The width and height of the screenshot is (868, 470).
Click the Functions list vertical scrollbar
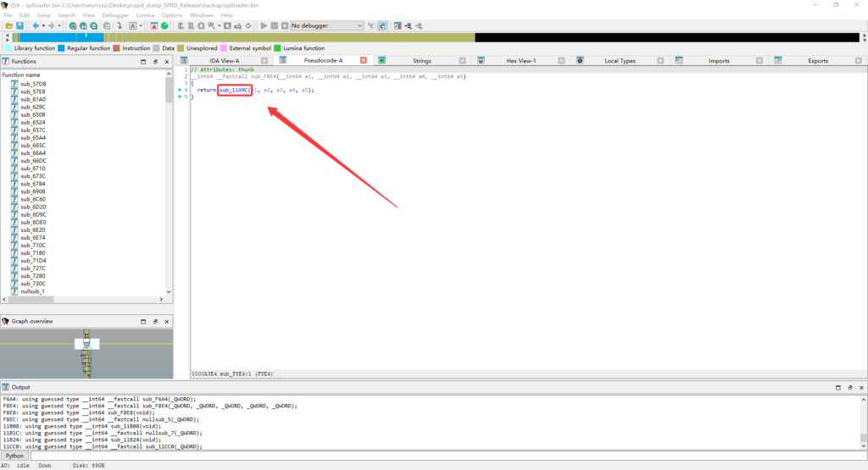169,182
